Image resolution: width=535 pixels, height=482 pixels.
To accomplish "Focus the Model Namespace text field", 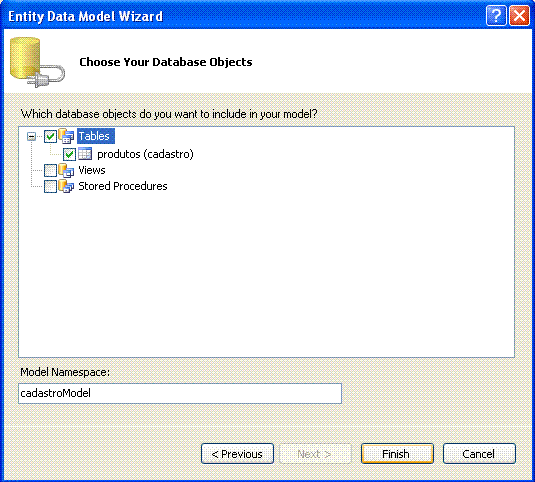I will coord(180,393).
